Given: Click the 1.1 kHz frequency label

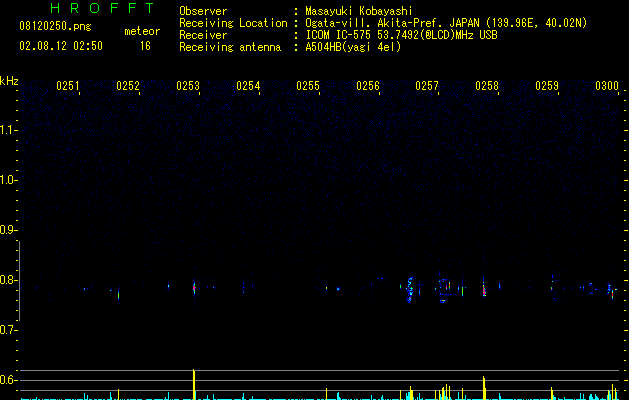Looking at the screenshot, I should (7, 130).
